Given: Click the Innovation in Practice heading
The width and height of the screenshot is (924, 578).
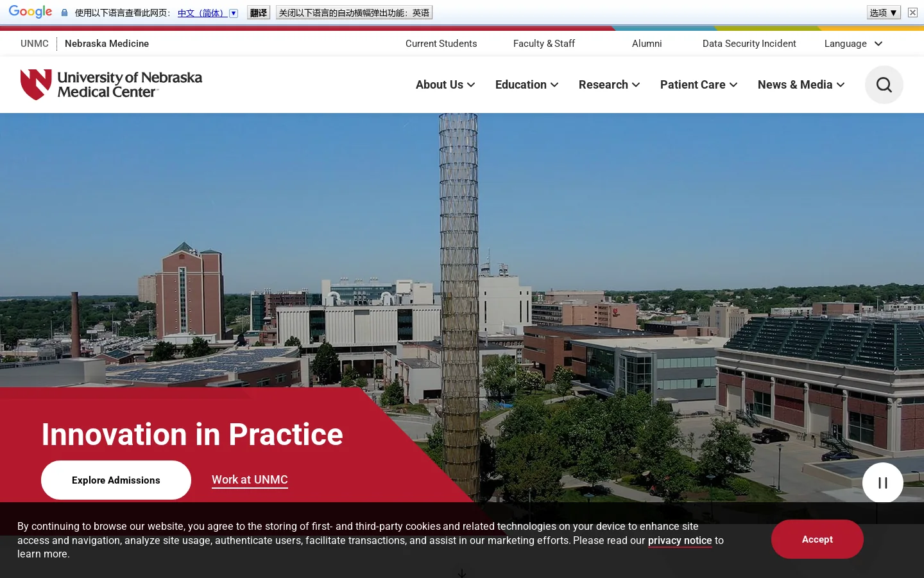Looking at the screenshot, I should pyautogui.click(x=193, y=435).
